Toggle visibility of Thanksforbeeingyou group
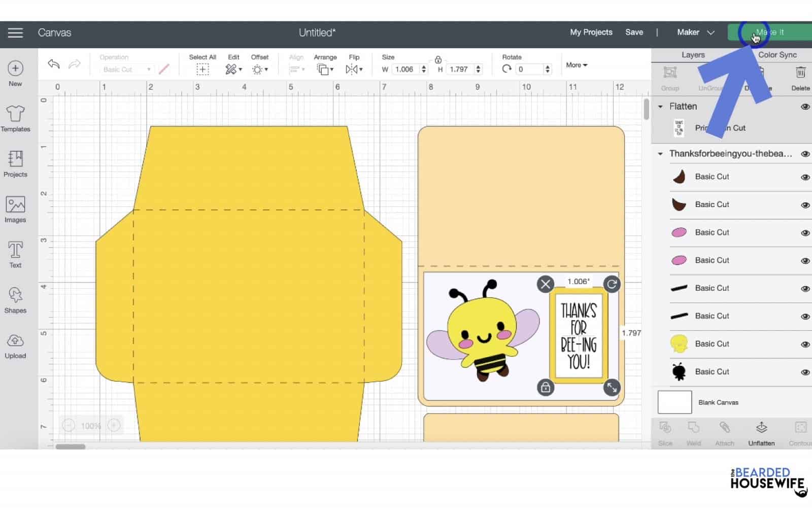 click(x=805, y=154)
